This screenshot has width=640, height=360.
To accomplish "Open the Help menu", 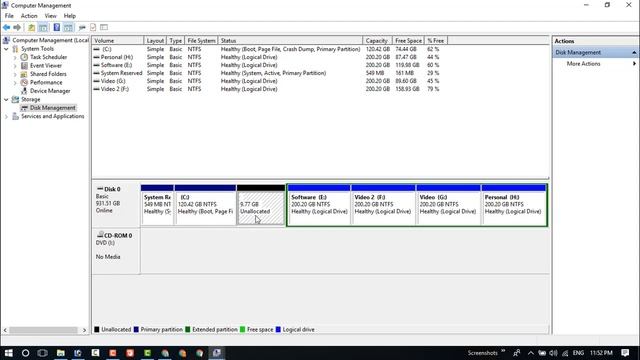I will [70, 16].
